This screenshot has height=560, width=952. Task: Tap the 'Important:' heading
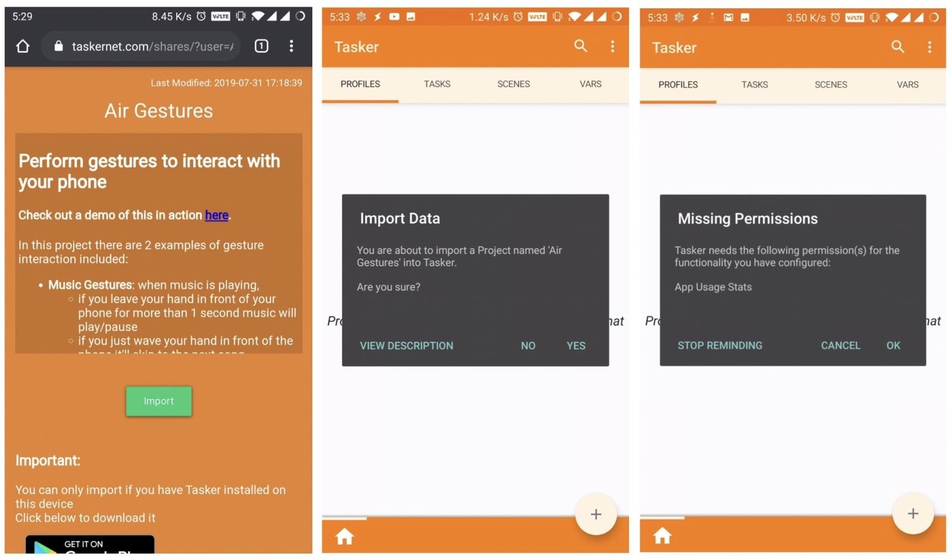[48, 461]
